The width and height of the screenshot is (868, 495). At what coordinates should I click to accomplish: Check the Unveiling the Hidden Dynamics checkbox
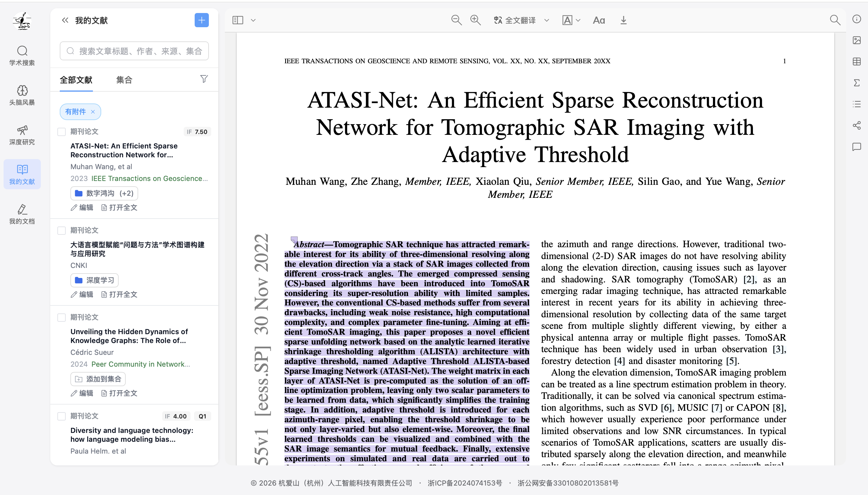pos(62,318)
